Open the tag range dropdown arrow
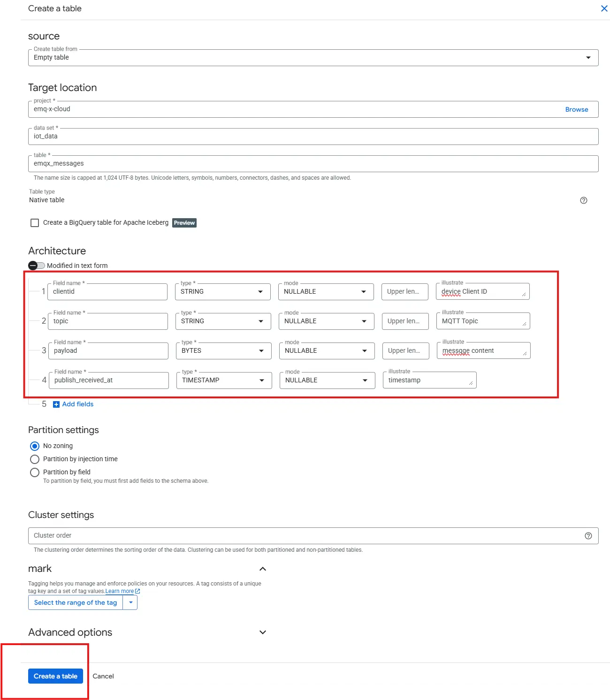Viewport: 610px width, 700px height. [130, 602]
